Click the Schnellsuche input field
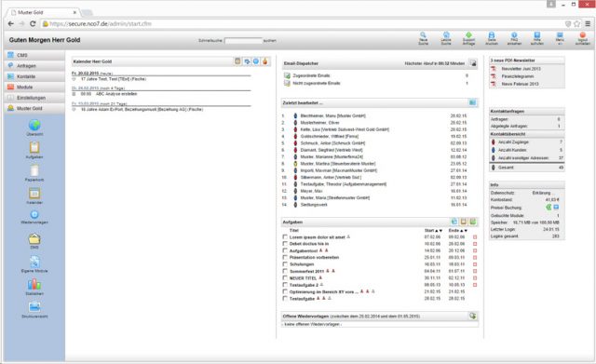The width and height of the screenshot is (596, 364). [x=243, y=40]
